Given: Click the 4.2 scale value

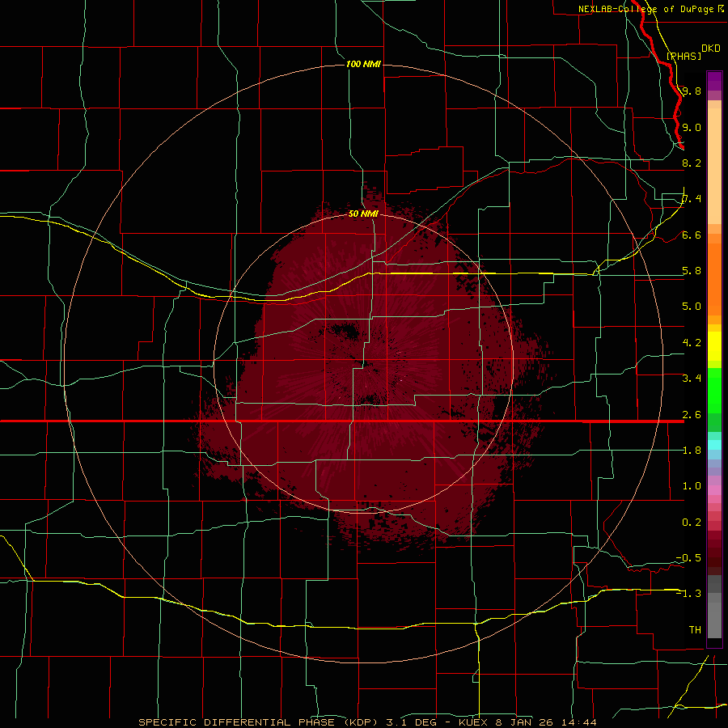Looking at the screenshot, I should click(x=692, y=343).
